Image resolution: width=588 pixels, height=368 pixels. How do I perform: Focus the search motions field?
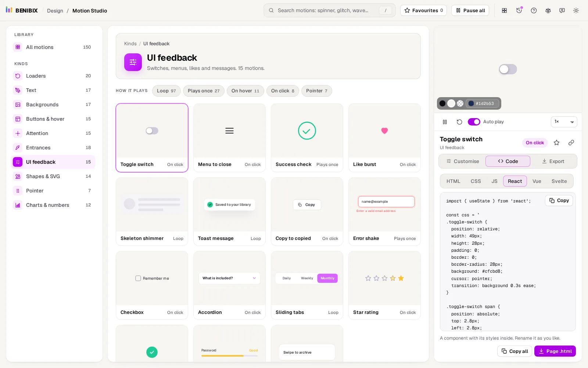(329, 10)
